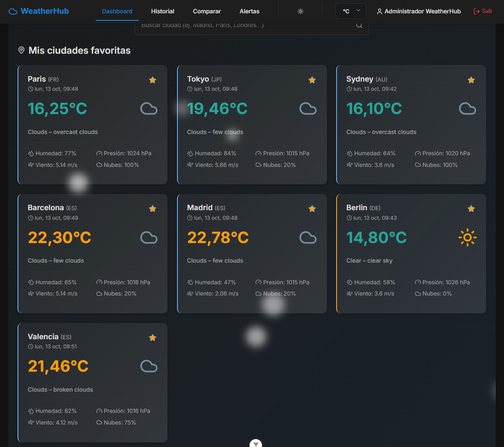Open the Comparar section
Viewport: 504px width, 447px height.
[x=207, y=11]
